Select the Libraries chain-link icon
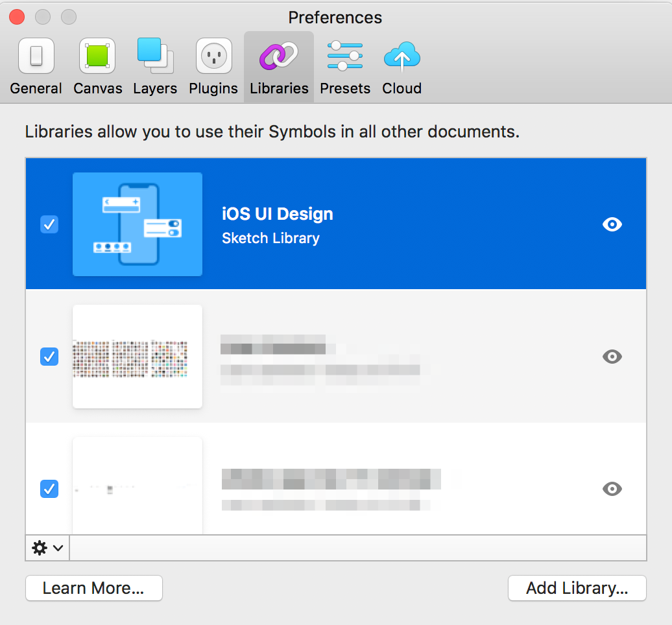 pyautogui.click(x=279, y=56)
